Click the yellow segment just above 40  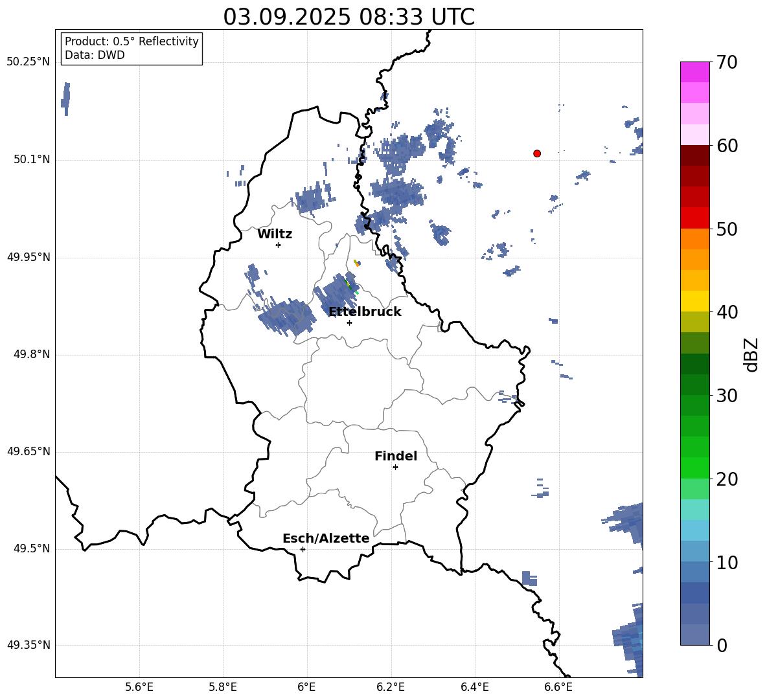pyautogui.click(x=695, y=301)
